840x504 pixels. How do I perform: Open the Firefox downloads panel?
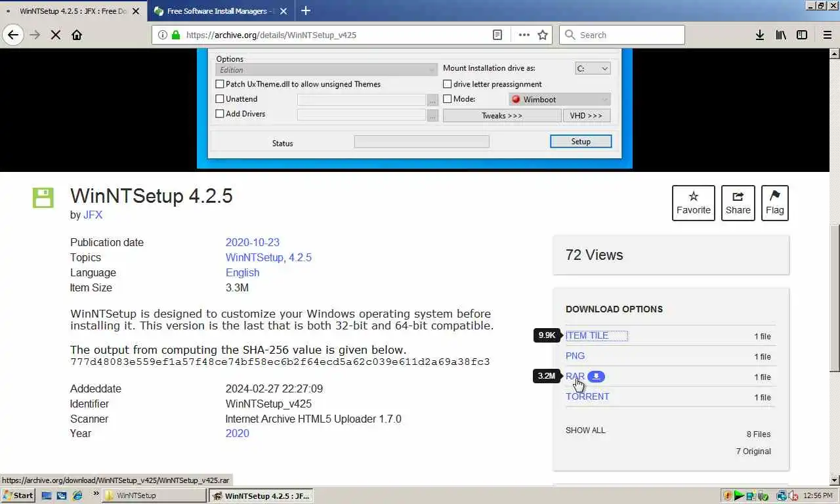[759, 35]
